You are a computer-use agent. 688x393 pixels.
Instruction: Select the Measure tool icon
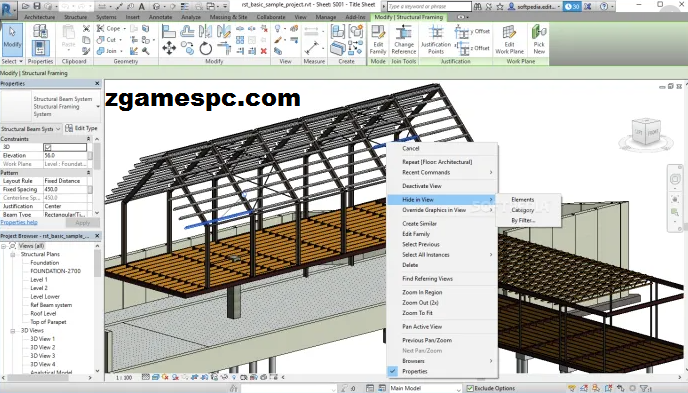click(x=312, y=47)
